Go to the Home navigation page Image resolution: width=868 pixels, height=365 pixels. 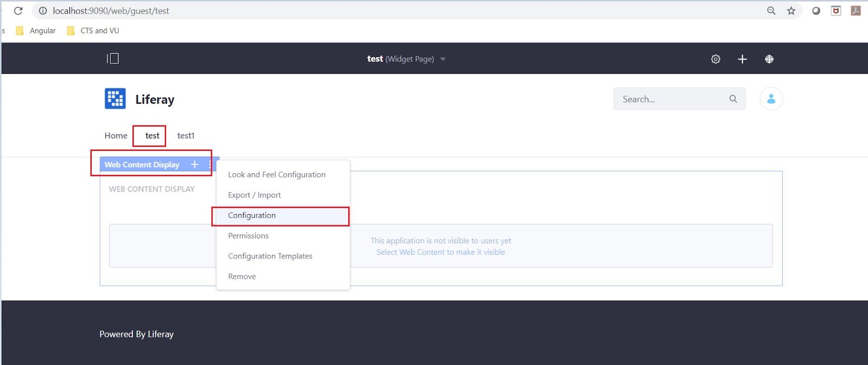(116, 136)
